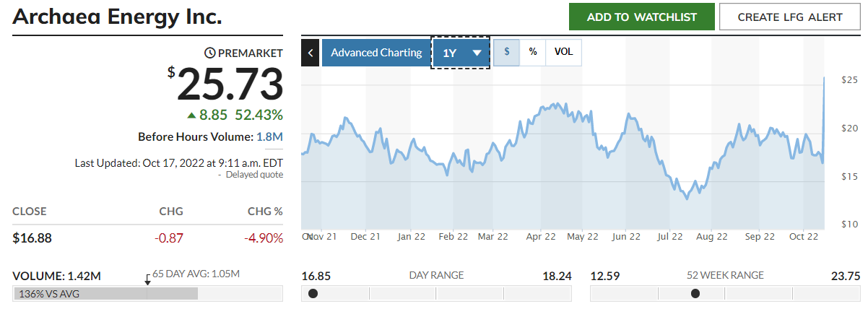Click the 8.85 premarket change amount
Image resolution: width=868 pixels, height=309 pixels.
214,115
